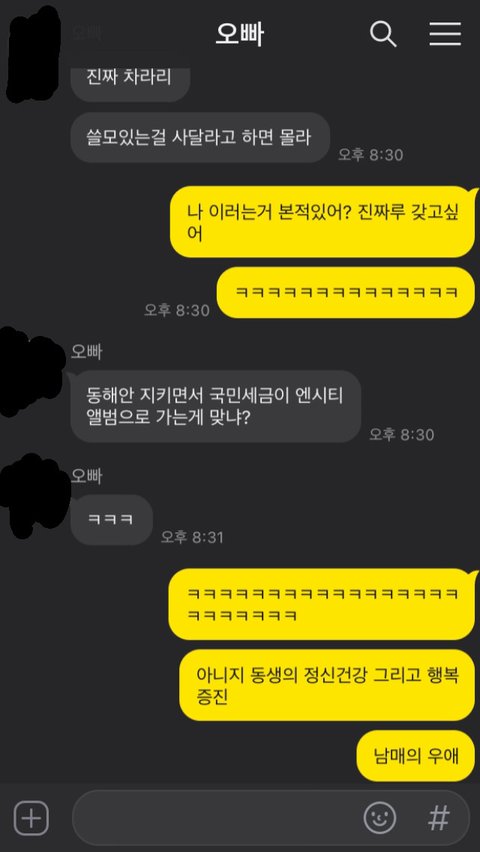The image size is (480, 852).
Task: Tap the yellow bubble 나 이러는거 본적있어?
Action: pos(323,222)
